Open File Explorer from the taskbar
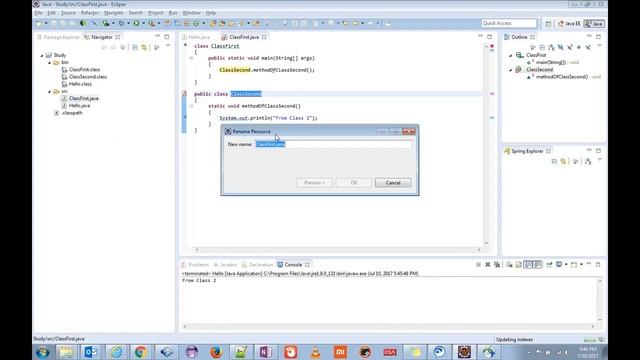The height and width of the screenshot is (360, 640). click(66, 352)
